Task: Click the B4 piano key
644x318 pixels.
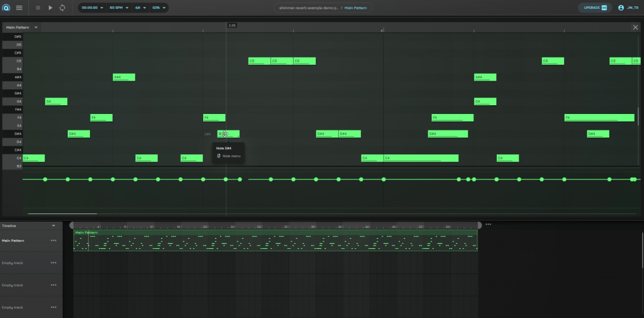Action: (x=13, y=69)
